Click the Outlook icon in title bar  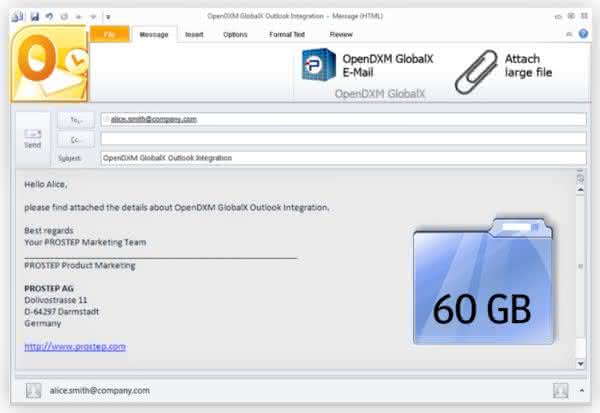tap(17, 17)
